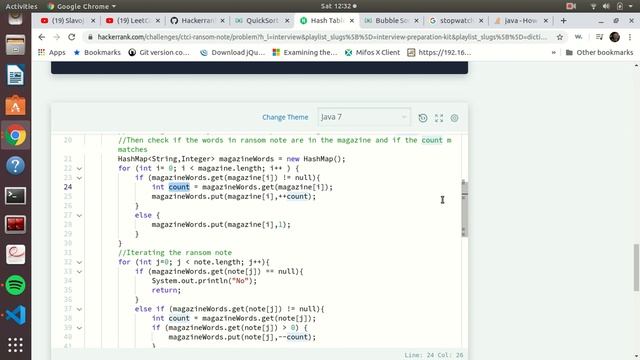Click highlighted count variable on line 24
This screenshot has height=360, width=640.
(x=179, y=187)
